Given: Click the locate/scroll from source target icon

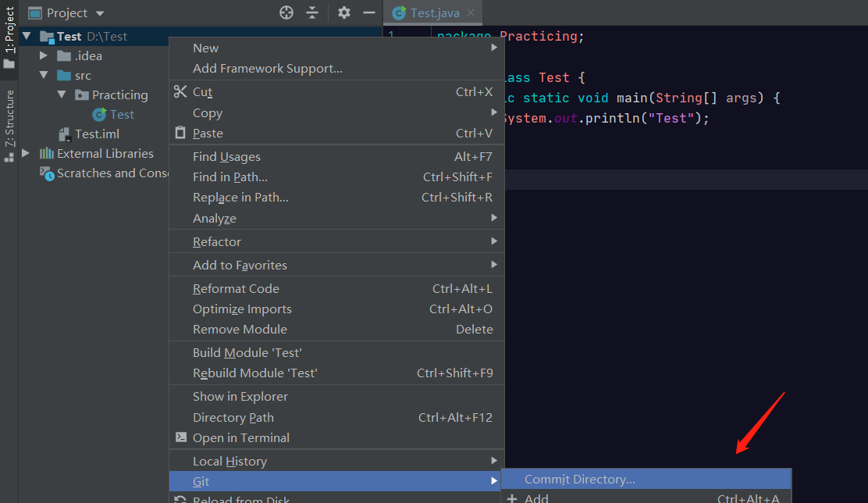Looking at the screenshot, I should click(x=286, y=12).
